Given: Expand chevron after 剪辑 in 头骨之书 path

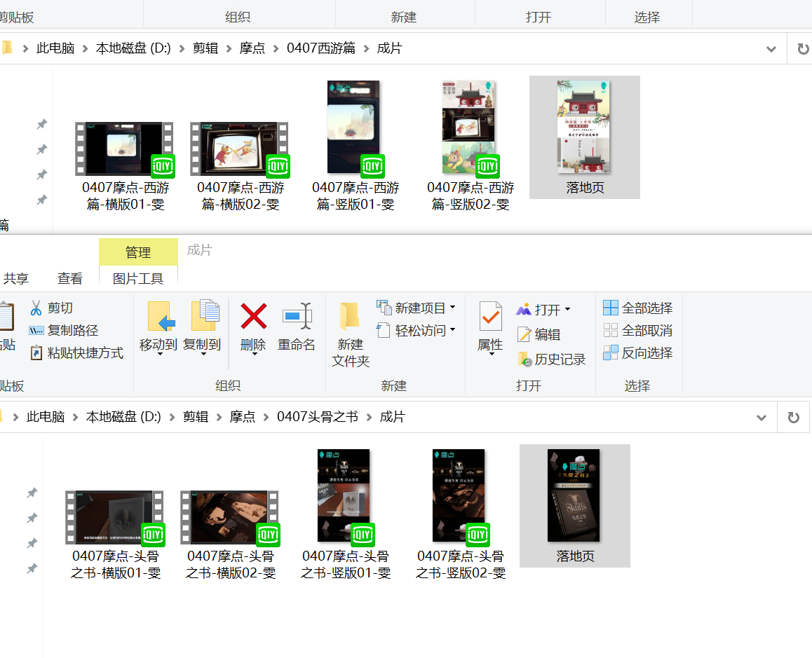Looking at the screenshot, I should [x=219, y=417].
